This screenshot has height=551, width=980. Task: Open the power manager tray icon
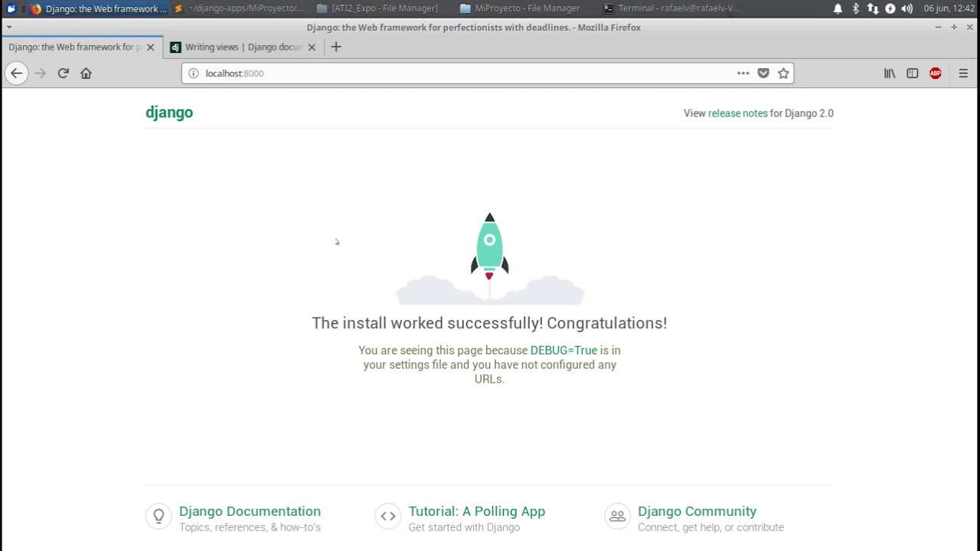pos(890,8)
